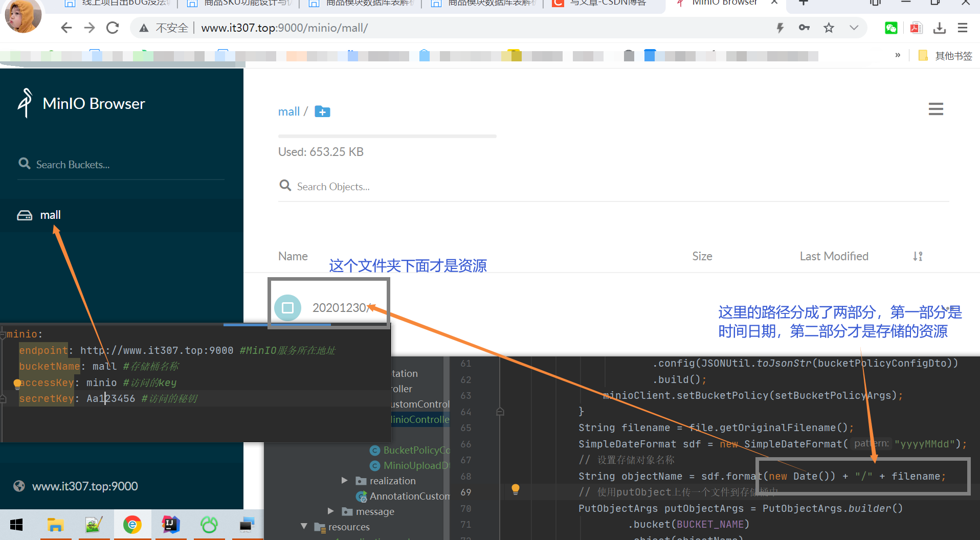
Task: Click the PDF extension icon in the browser toolbar
Action: click(916, 28)
